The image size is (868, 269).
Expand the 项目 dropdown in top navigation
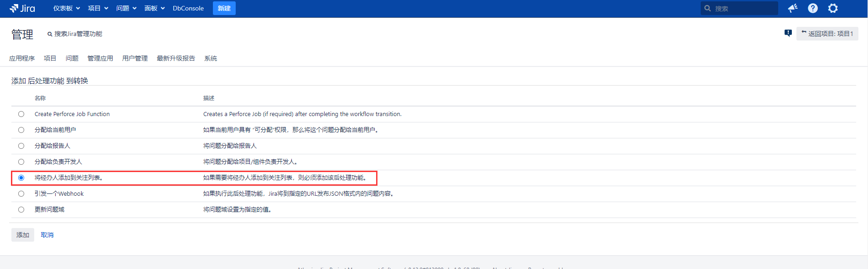point(98,8)
